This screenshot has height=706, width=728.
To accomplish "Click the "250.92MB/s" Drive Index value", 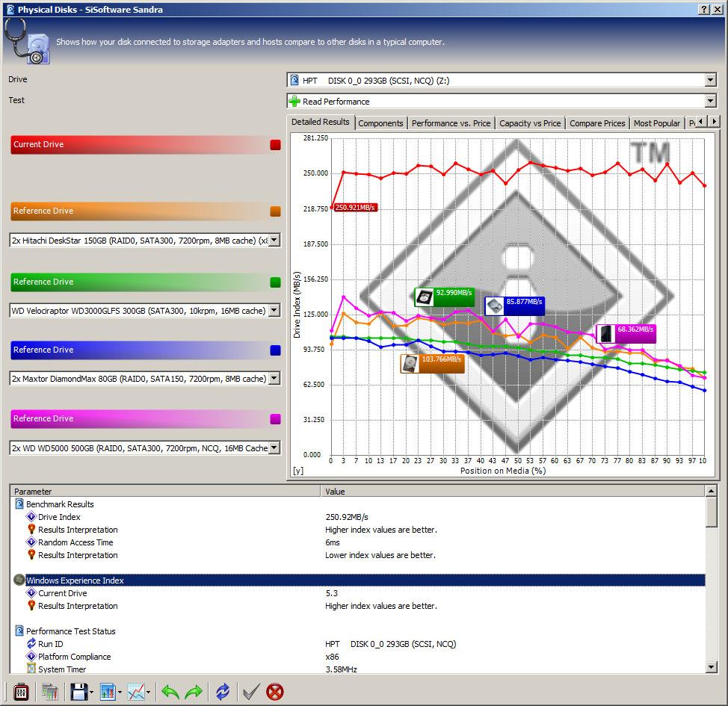I will click(x=347, y=517).
